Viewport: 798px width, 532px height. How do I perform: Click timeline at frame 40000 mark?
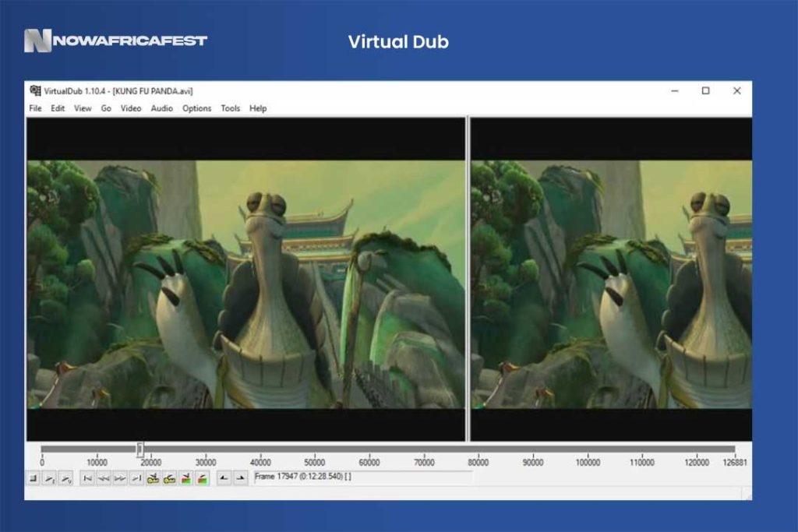[x=260, y=449]
